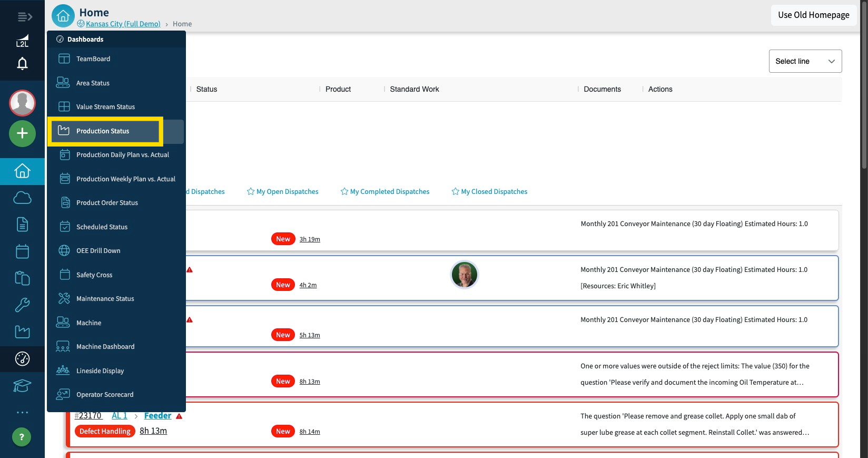868x458 pixels.
Task: Open Operator Scorecard entry
Action: pos(116,394)
